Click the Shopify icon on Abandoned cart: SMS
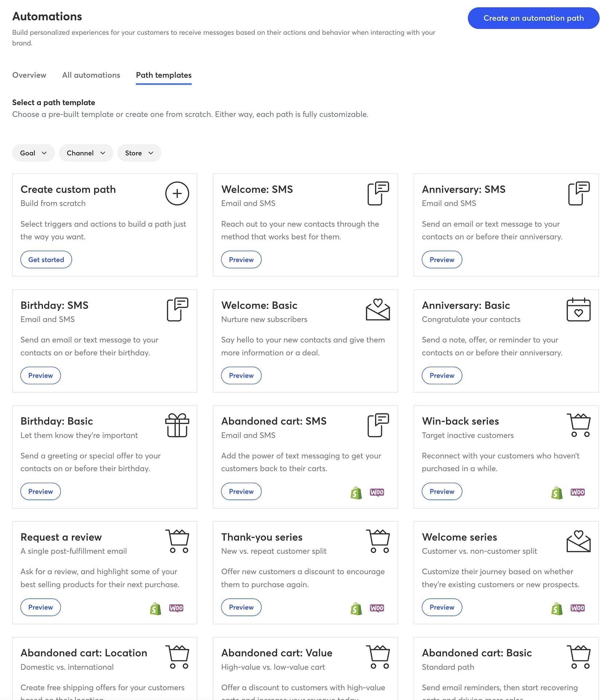 click(356, 492)
